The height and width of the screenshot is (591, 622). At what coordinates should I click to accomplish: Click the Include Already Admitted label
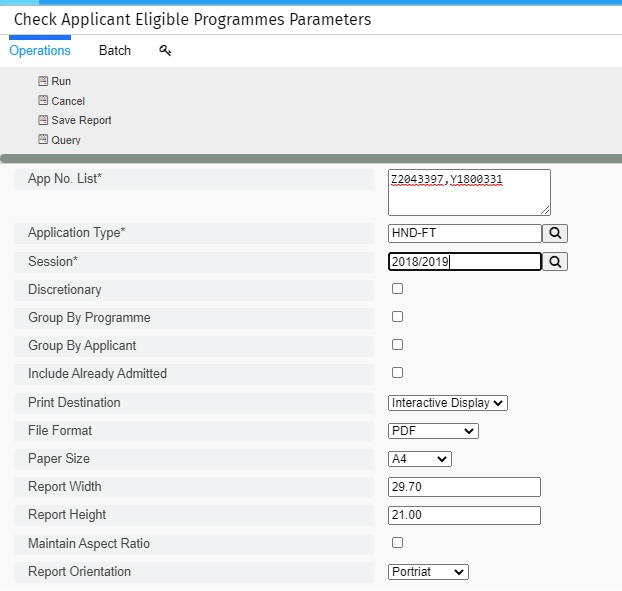[97, 374]
